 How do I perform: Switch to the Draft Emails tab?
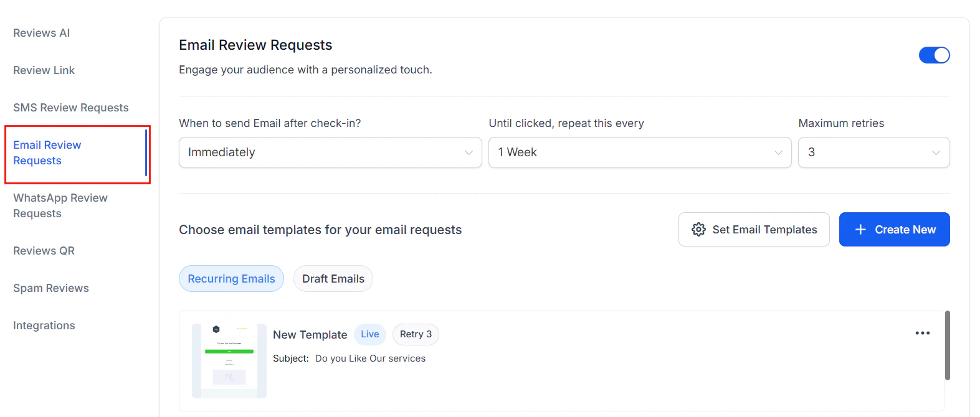point(333,278)
